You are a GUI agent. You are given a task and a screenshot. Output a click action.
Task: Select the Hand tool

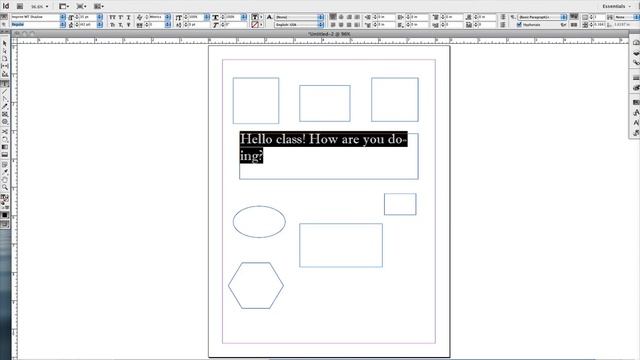4,180
